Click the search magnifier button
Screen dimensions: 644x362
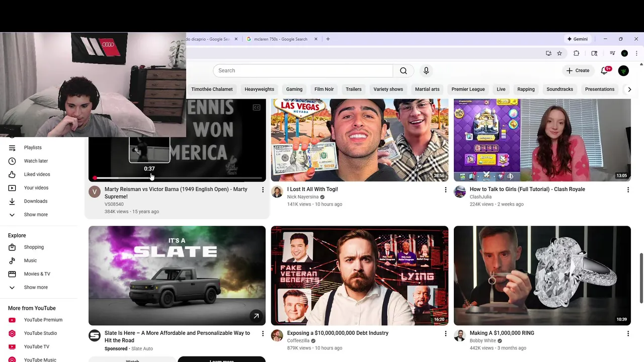(x=404, y=71)
